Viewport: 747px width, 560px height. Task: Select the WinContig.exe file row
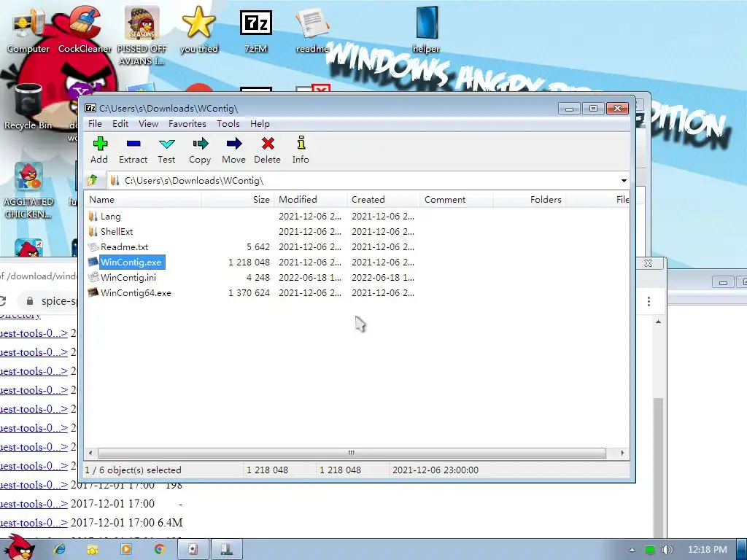coord(357,262)
